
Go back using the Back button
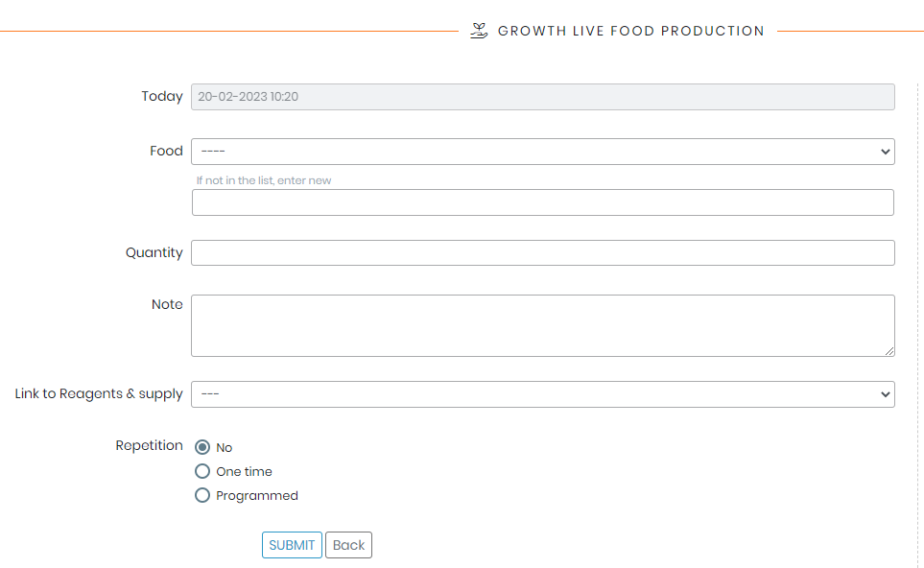[x=348, y=545]
